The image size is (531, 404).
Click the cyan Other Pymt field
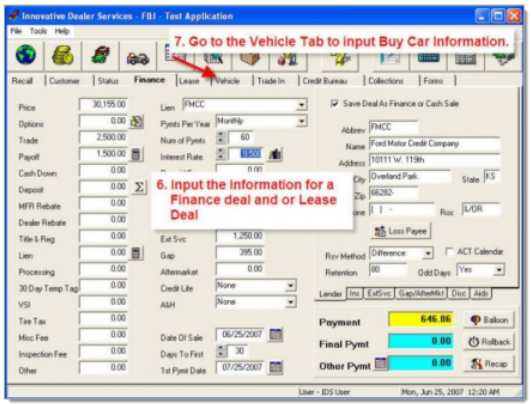[421, 363]
